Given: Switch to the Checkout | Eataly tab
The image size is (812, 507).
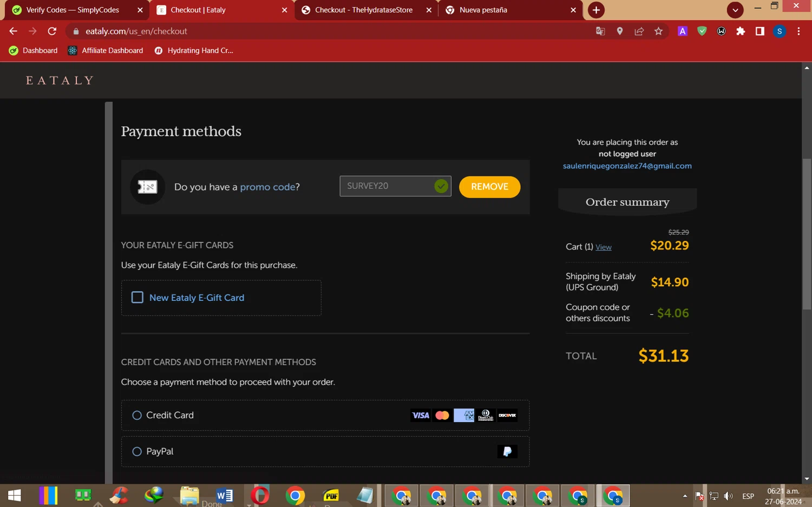Looking at the screenshot, I should click(221, 10).
